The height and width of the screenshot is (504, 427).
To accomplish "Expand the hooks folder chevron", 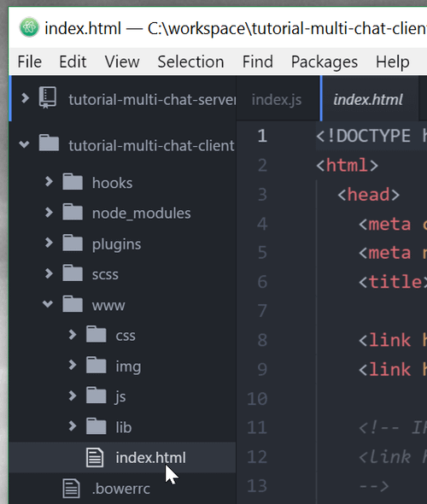I will (49, 182).
